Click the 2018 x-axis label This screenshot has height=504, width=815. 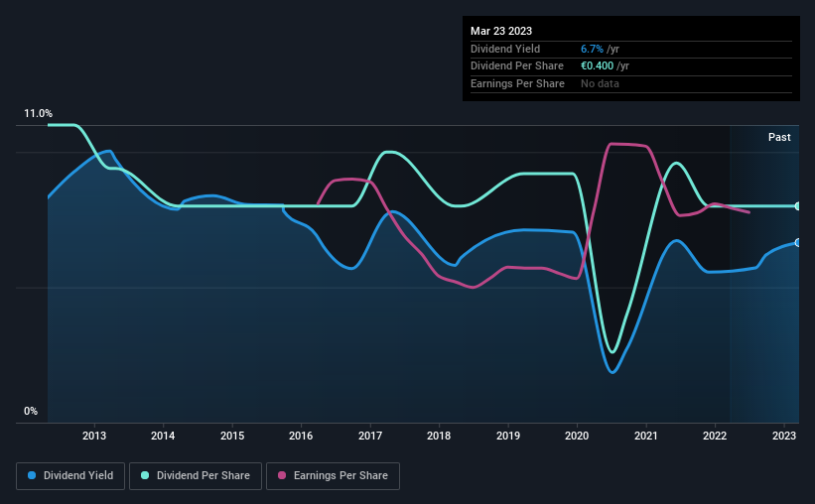[439, 436]
